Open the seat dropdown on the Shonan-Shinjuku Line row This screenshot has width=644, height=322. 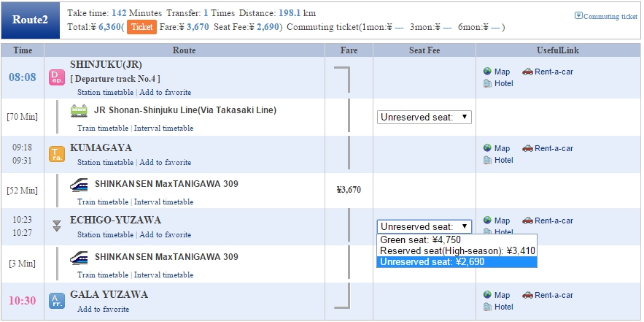pos(424,118)
